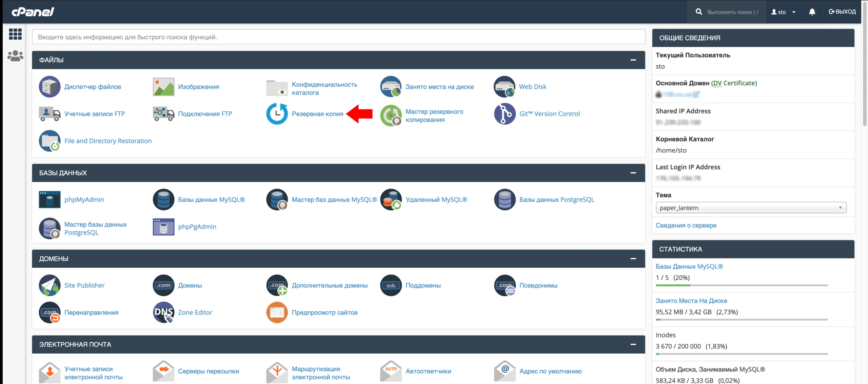Collapse the ДОМЕНЫ section
Viewport: 868px width, 384px height.
coord(633,258)
